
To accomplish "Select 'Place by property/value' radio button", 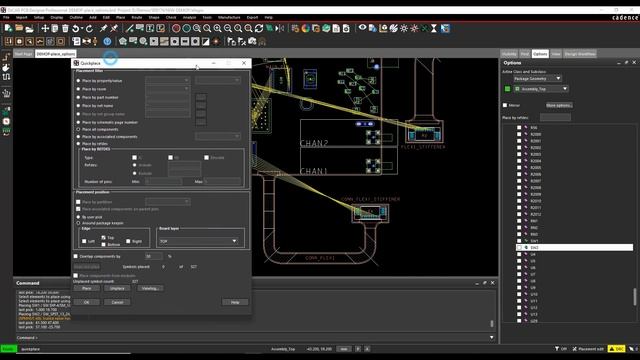I will (x=78, y=80).
